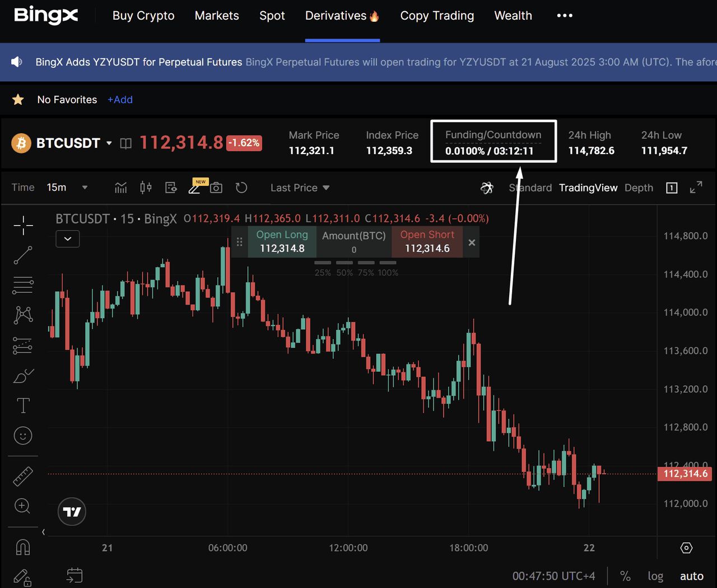Toggle log scale
This screenshot has height=588, width=717.
pyautogui.click(x=655, y=576)
